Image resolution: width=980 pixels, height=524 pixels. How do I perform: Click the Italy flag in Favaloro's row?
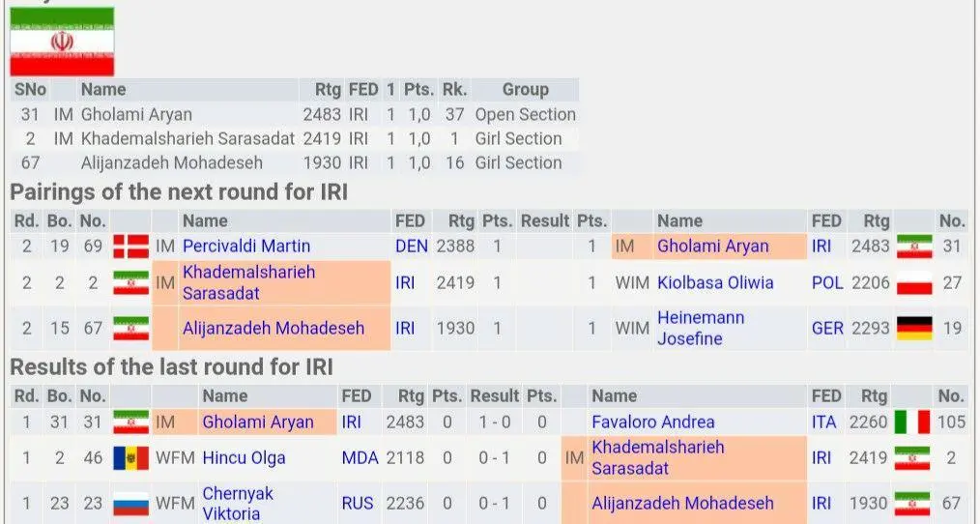tap(910, 422)
